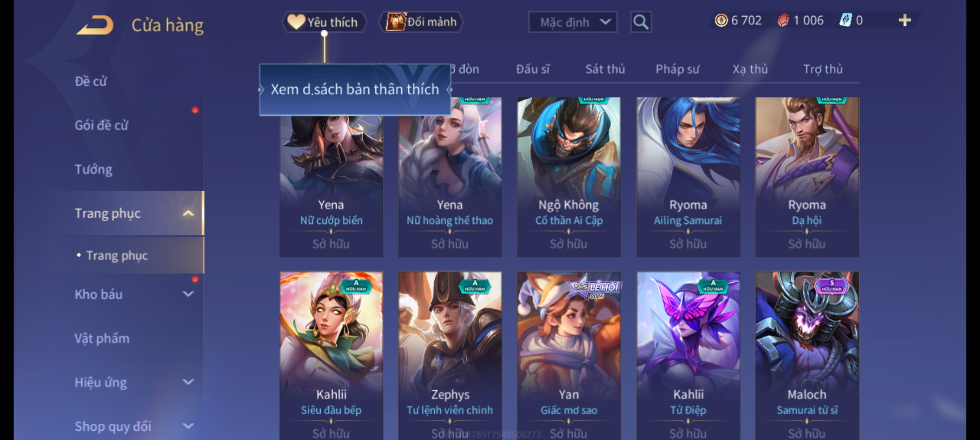Add currency with the plus icon
The width and height of the screenshot is (980, 440).
coord(904,20)
